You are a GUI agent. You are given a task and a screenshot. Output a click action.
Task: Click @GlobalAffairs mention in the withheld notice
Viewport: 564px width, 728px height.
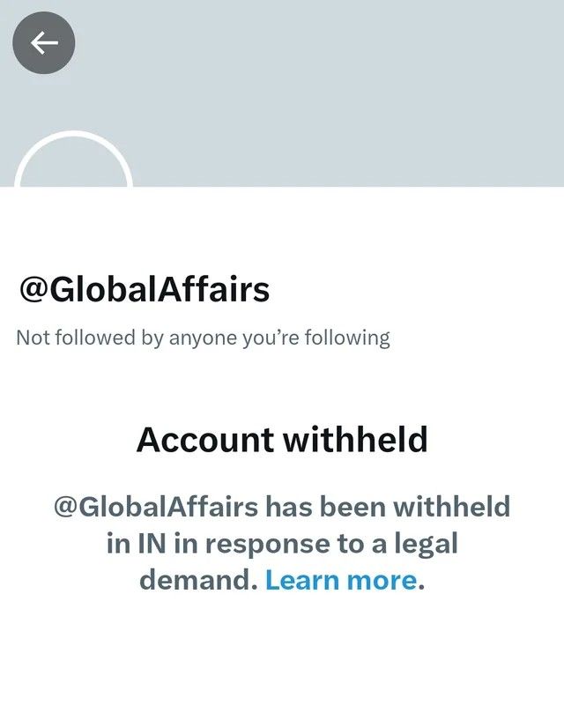(x=155, y=507)
